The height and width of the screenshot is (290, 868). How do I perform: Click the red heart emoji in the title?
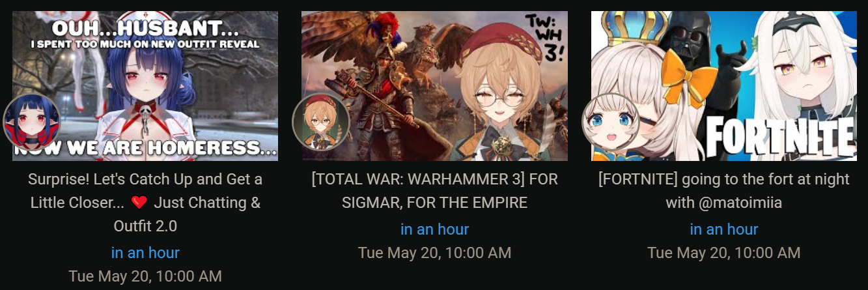click(x=139, y=203)
